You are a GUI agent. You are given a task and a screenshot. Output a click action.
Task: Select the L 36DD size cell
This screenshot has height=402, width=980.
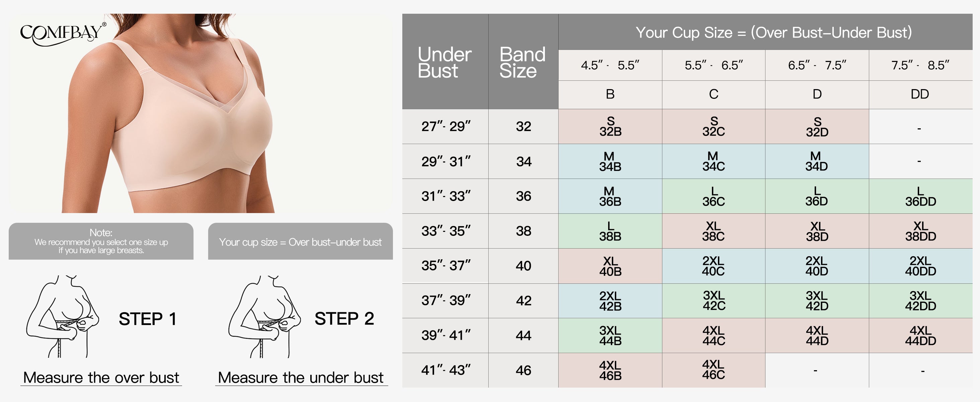pyautogui.click(x=920, y=196)
